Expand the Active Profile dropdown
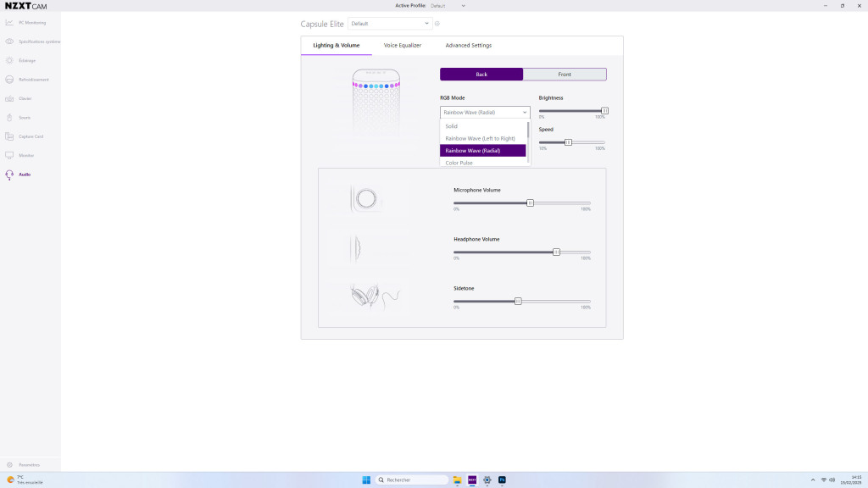The image size is (868, 488). [448, 6]
